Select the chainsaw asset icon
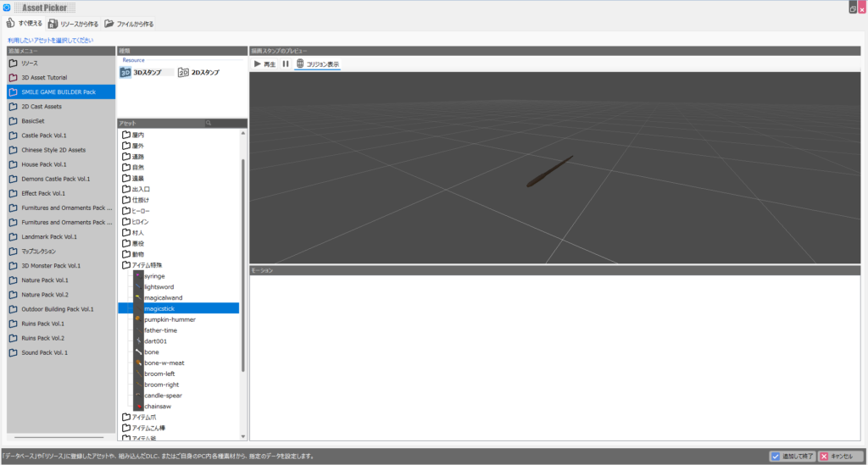Viewport: 868px width, 465px height. (138, 407)
